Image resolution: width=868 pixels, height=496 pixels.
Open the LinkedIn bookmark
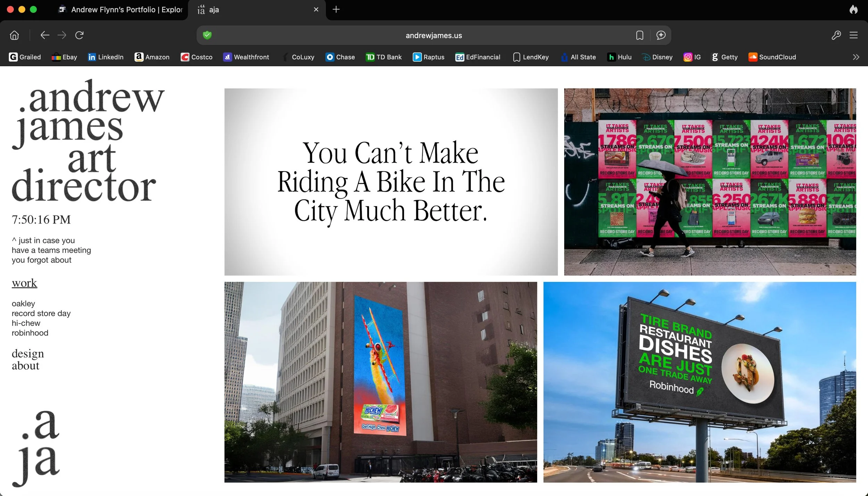(x=106, y=57)
